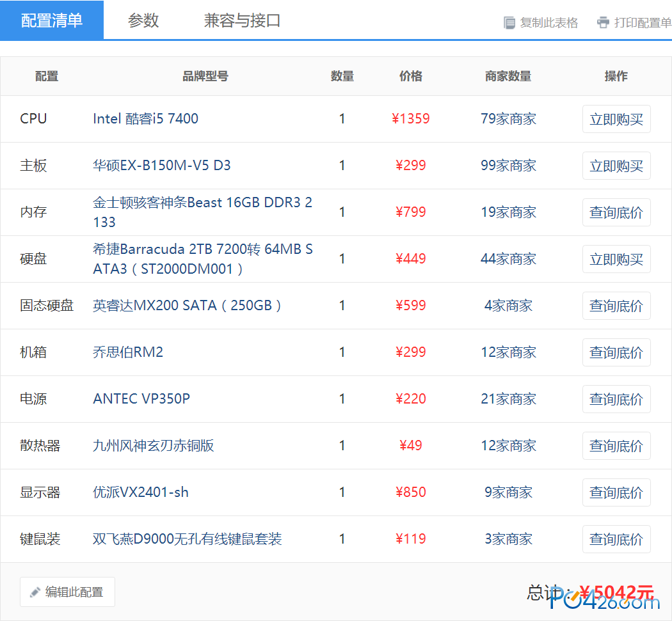This screenshot has height=621, width=672.
Task: Click the copy table icon
Action: pyautogui.click(x=509, y=22)
